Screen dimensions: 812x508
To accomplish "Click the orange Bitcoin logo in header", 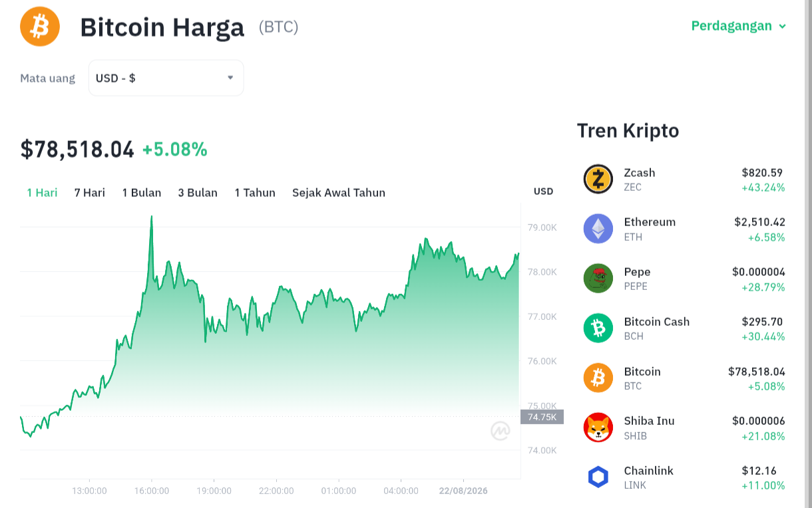I will [40, 27].
